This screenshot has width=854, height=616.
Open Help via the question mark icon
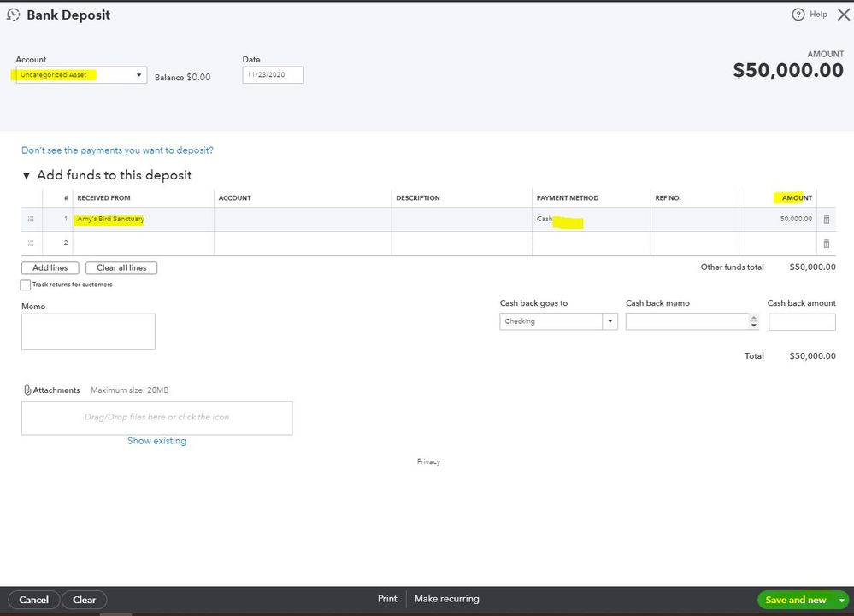[x=798, y=15]
